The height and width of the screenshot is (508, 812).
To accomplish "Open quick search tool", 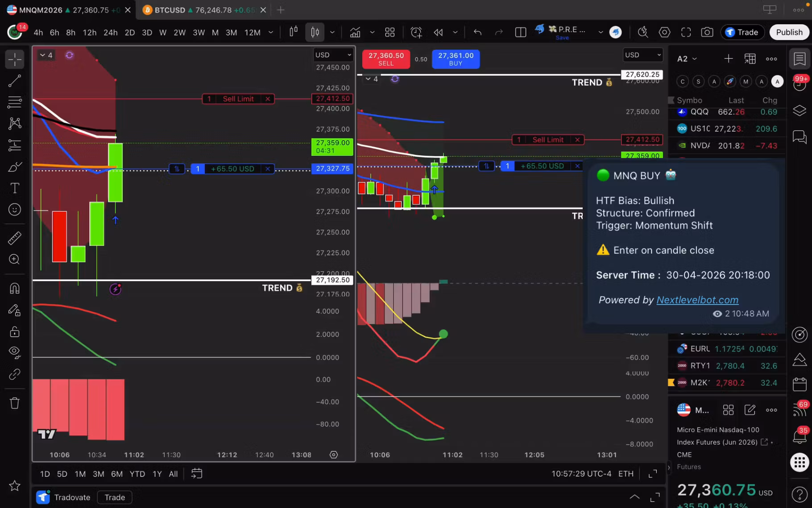I will click(643, 32).
